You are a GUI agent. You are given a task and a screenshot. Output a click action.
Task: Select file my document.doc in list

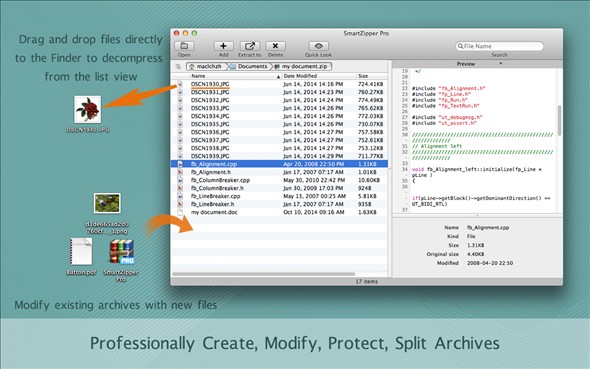(x=214, y=212)
